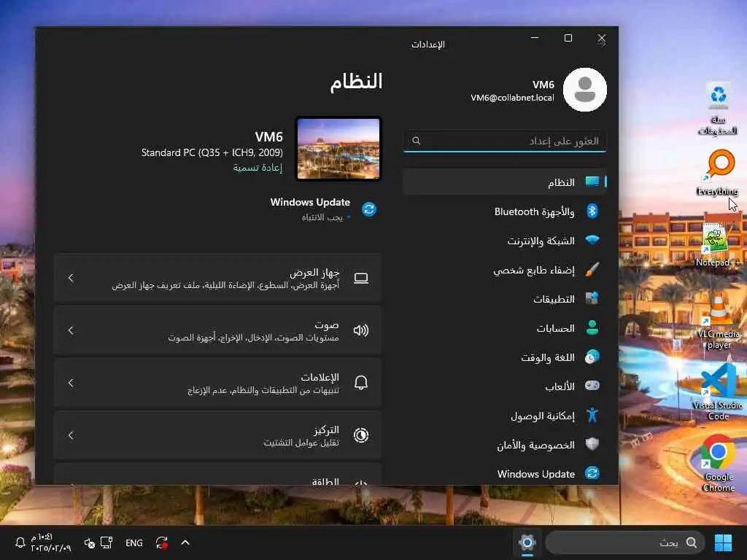Open the Bluetooth والأجهزة menu item
Image resolution: width=747 pixels, height=560 pixels.
[x=505, y=211]
